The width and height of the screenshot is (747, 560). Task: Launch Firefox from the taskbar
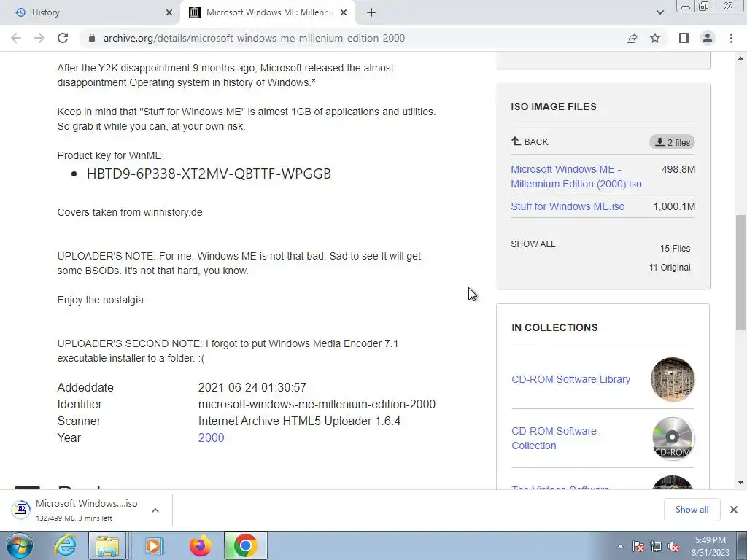click(x=200, y=545)
